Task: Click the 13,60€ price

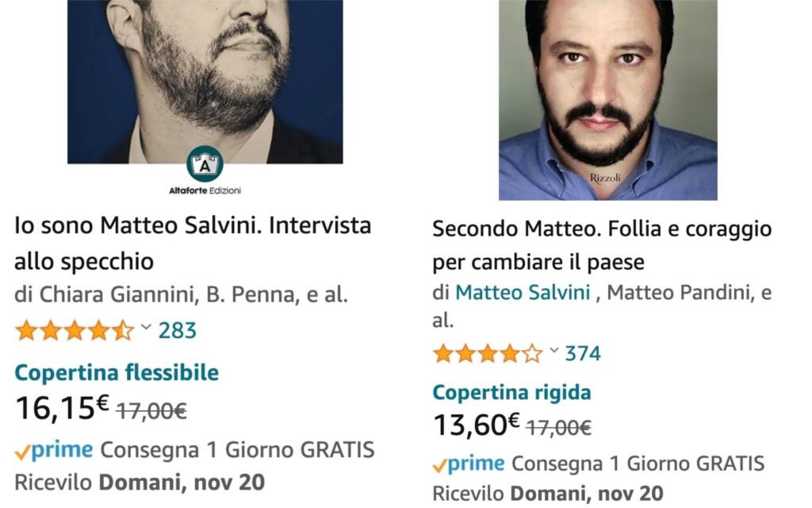Action: pyautogui.click(x=476, y=425)
